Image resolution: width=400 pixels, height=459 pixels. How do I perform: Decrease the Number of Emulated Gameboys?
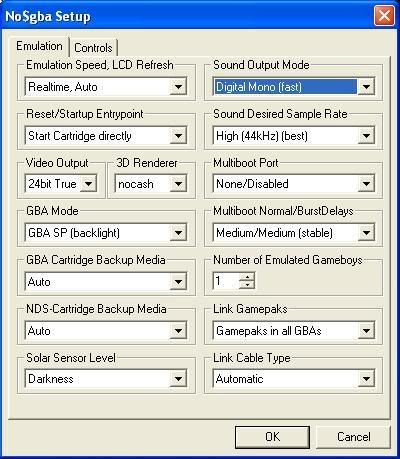[x=247, y=285]
